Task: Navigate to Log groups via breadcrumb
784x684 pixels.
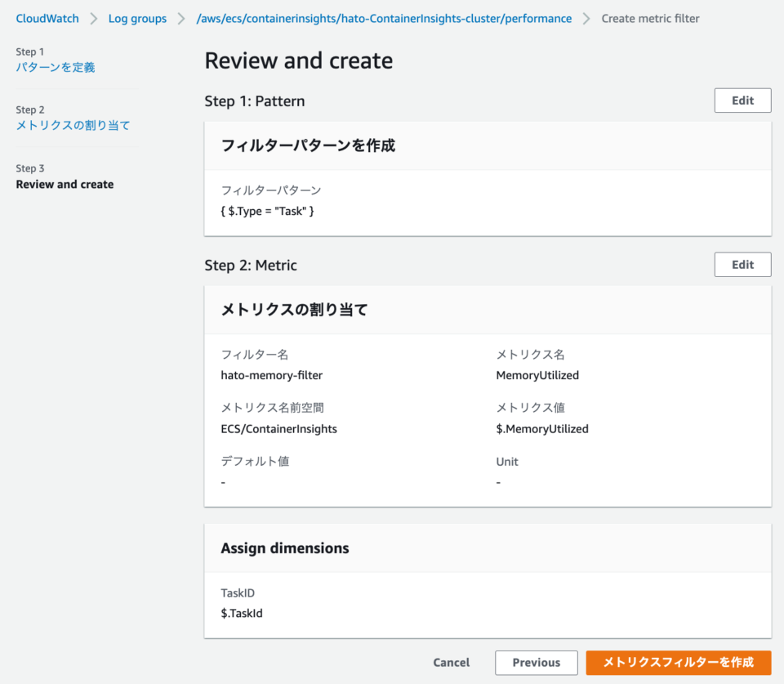Action: tap(137, 18)
